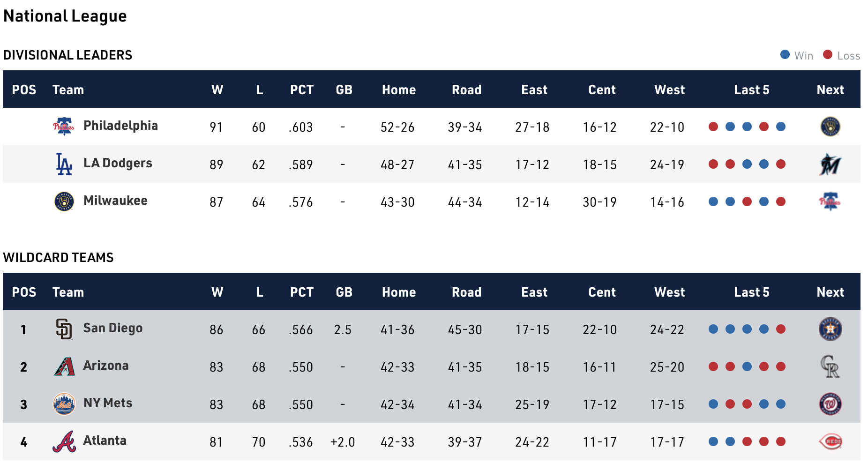The image size is (868, 463).
Task: Open Marlins next-opponent logo in Dodgers row
Action: pos(830,164)
